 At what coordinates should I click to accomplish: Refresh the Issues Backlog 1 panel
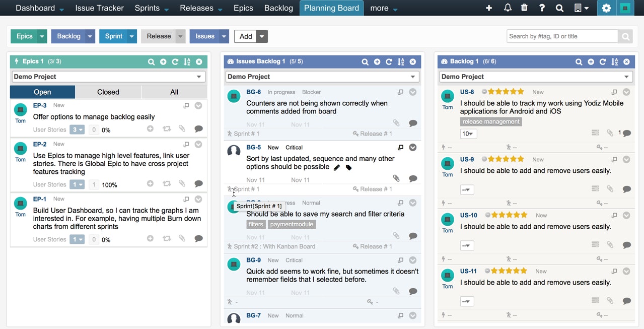389,61
